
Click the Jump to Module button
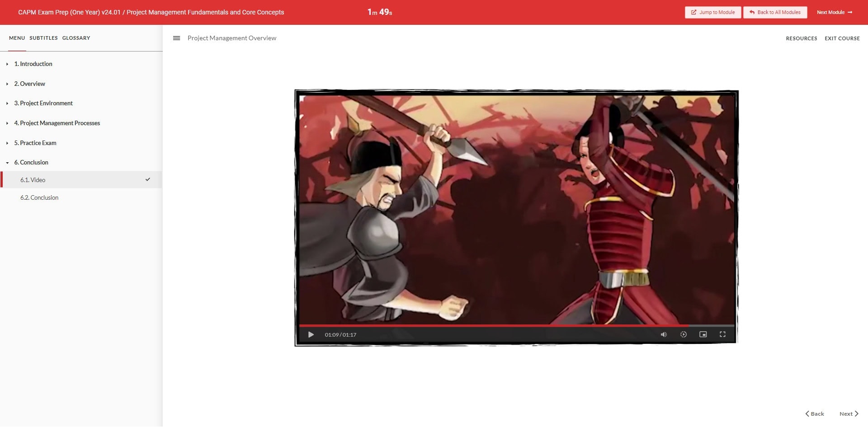[713, 12]
